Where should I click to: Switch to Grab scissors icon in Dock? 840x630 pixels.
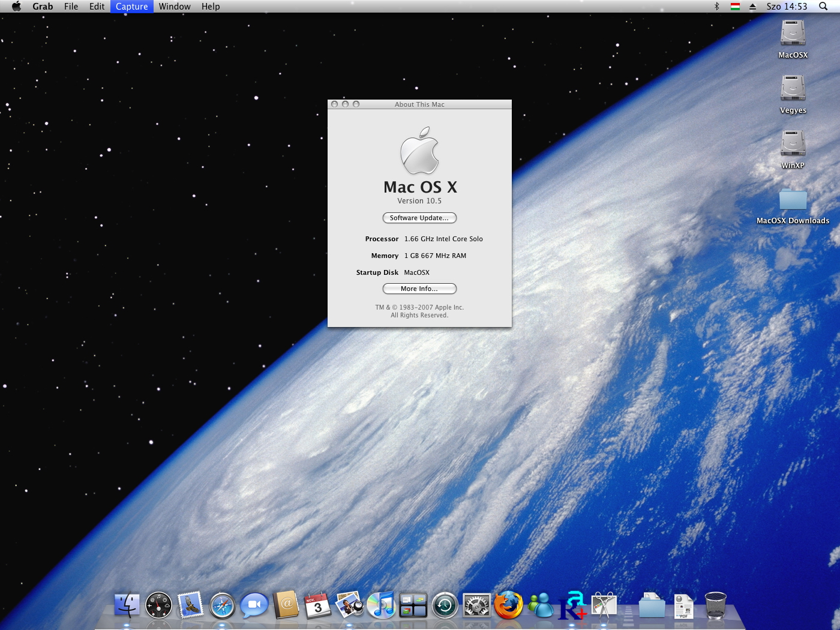click(x=604, y=605)
